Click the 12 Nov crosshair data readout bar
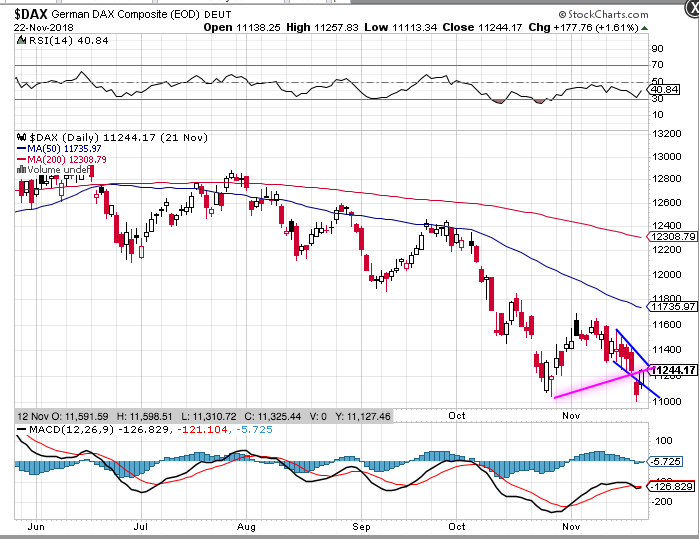Image resolution: width=699 pixels, height=539 pixels. pyautogui.click(x=200, y=414)
